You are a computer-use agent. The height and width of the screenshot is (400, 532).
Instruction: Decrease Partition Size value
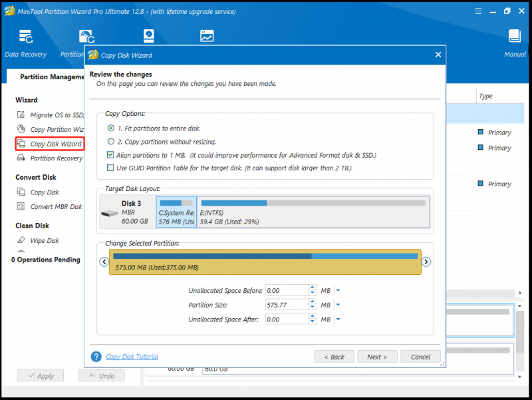tap(312, 307)
